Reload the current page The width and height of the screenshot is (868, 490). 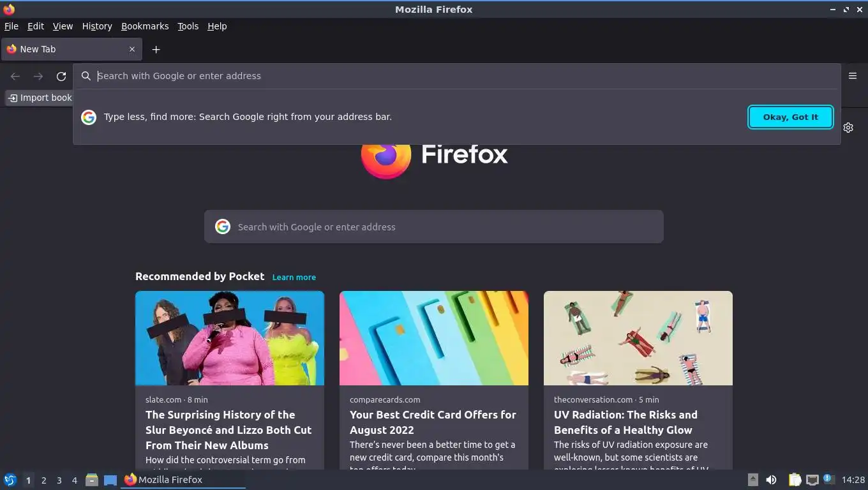click(x=61, y=77)
